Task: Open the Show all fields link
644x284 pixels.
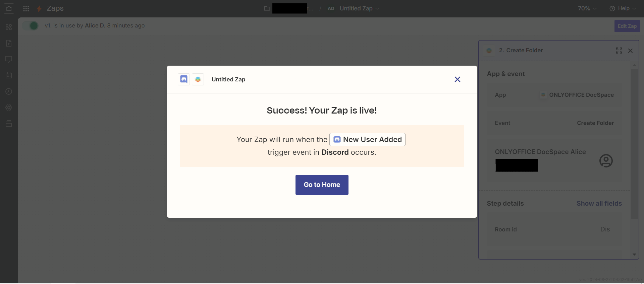Action: pyautogui.click(x=599, y=204)
